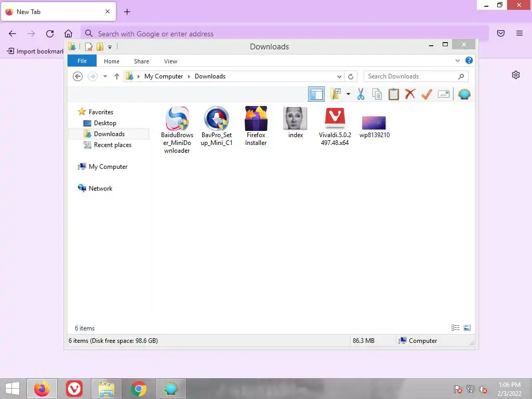Click quick access new folder icon
532x399 pixels.
100,46
